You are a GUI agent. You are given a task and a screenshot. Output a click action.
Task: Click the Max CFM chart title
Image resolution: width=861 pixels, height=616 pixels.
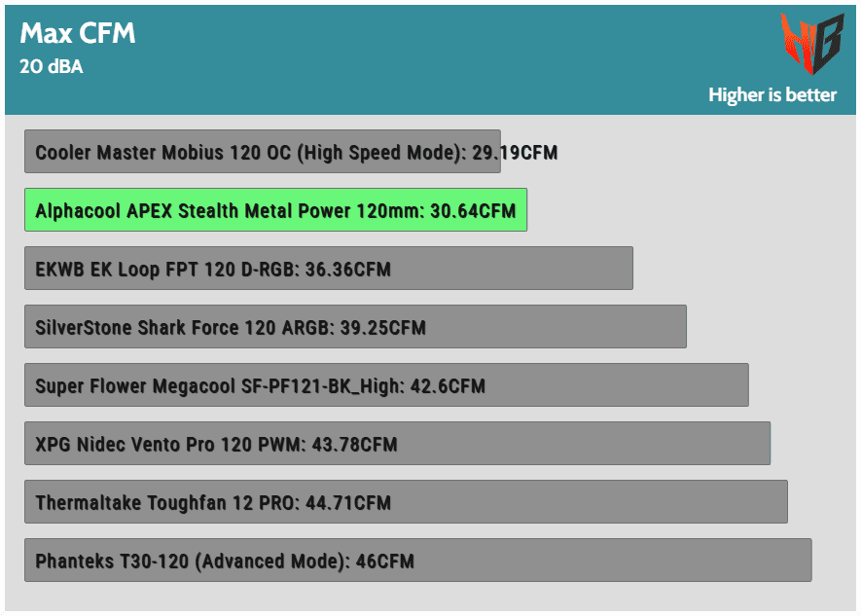tap(78, 33)
